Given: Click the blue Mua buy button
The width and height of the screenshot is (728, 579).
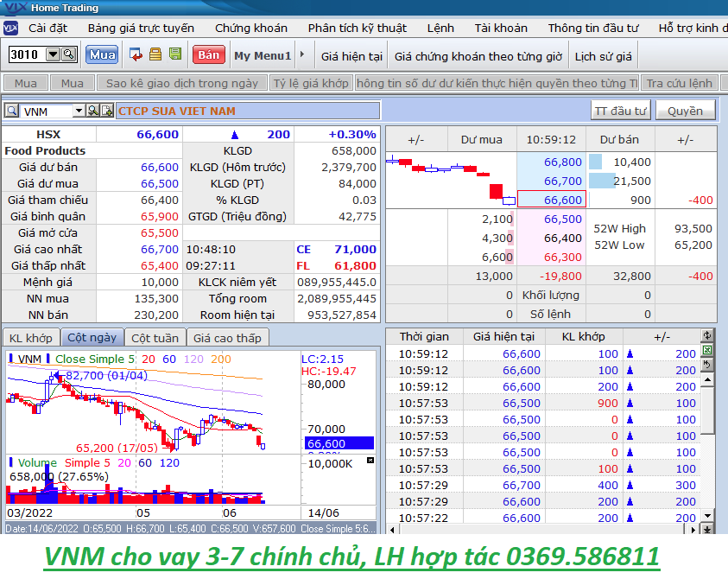Looking at the screenshot, I should click(x=102, y=54).
